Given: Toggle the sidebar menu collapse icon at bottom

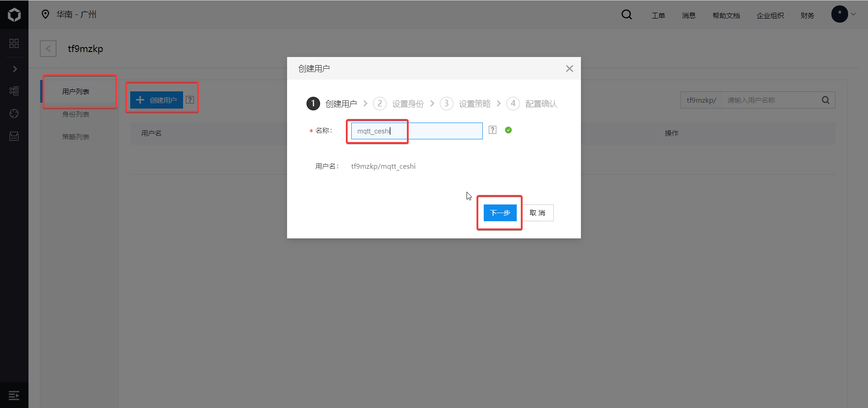Looking at the screenshot, I should (x=14, y=395).
